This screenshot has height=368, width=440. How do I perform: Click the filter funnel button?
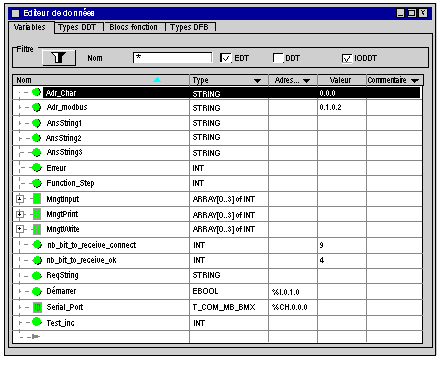59,58
